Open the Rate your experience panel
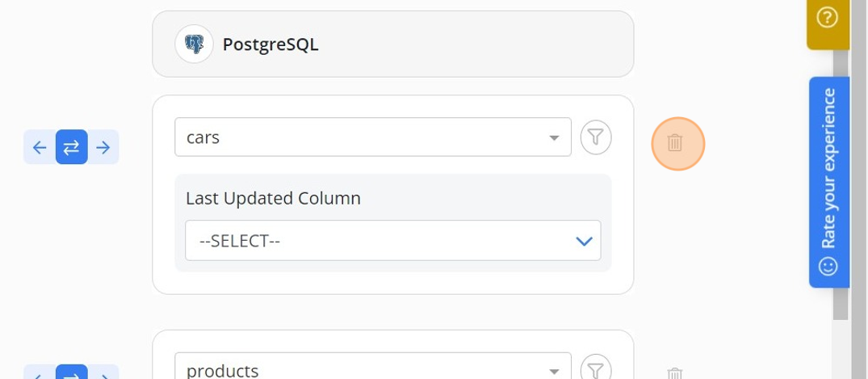The width and height of the screenshot is (868, 379). coord(828,182)
